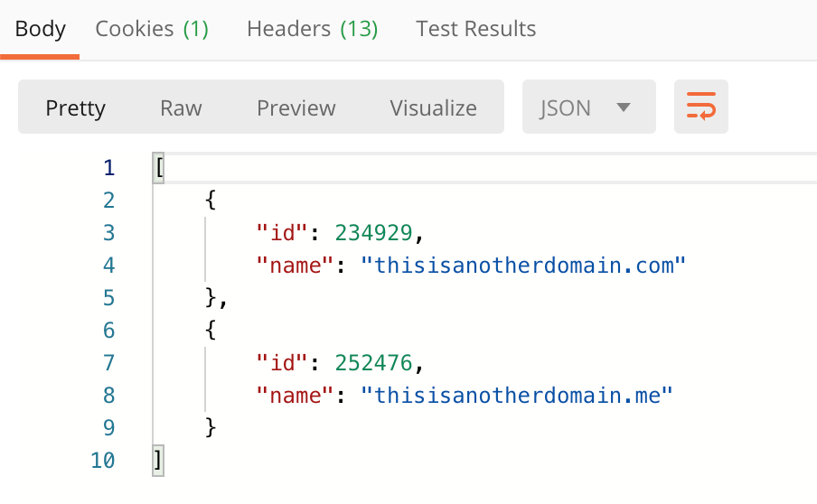Click the closing bracket on line 10
Image resolution: width=817 pixels, height=504 pixels.
(158, 461)
